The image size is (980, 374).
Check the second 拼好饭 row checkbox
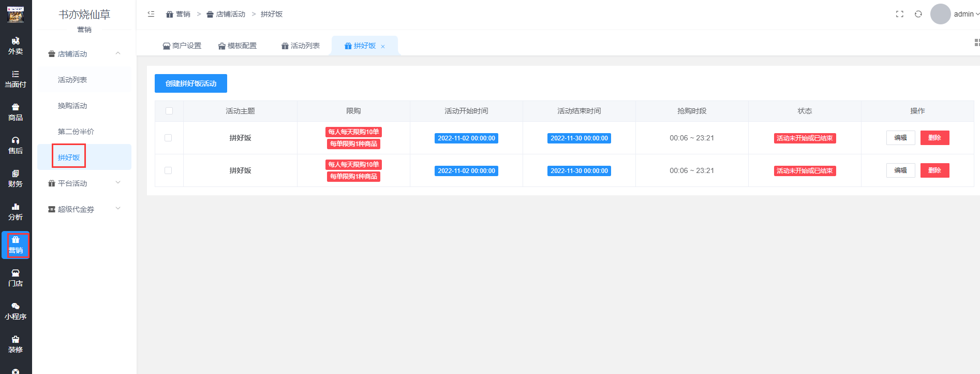[168, 170]
